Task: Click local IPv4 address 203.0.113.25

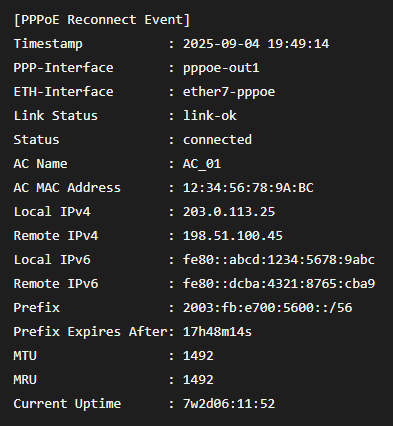Action: (229, 212)
